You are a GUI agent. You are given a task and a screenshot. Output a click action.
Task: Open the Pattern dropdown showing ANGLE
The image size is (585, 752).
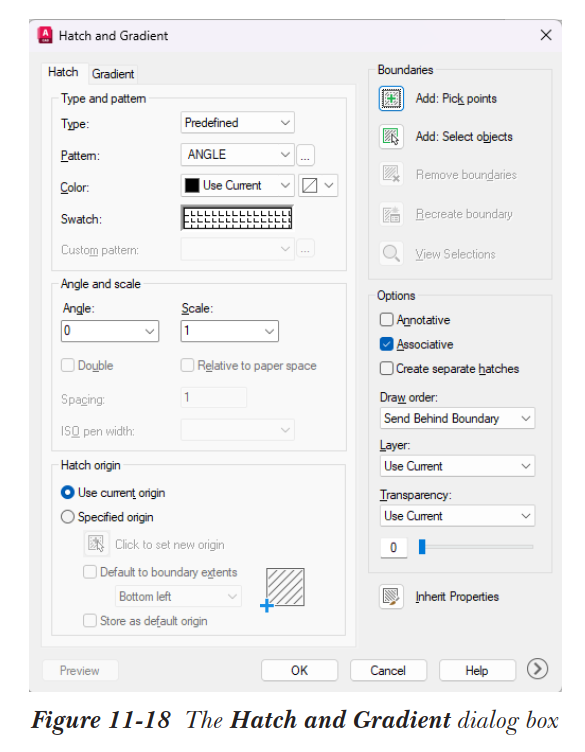237,155
